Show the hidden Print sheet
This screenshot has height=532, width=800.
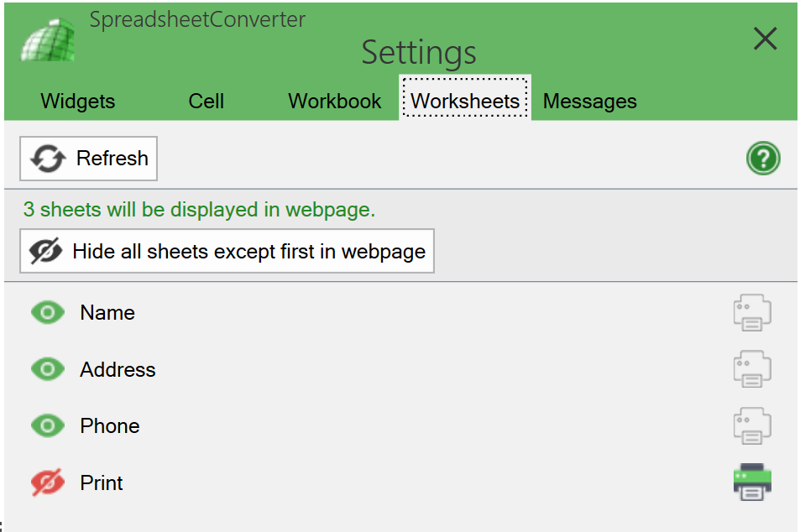click(48, 482)
